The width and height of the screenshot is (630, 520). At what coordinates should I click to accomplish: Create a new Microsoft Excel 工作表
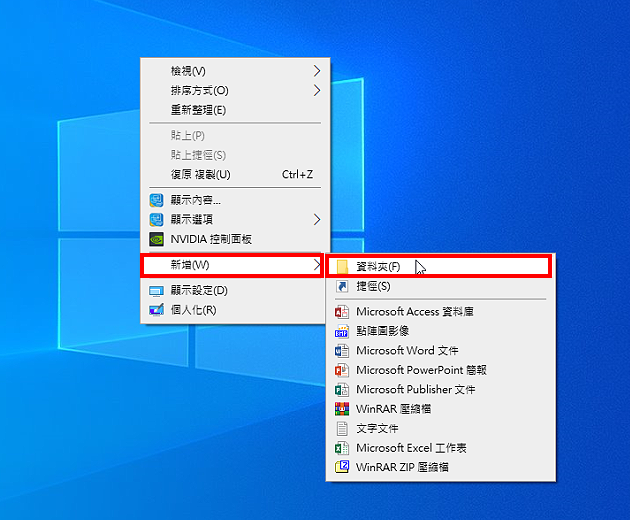pyautogui.click(x=441, y=448)
